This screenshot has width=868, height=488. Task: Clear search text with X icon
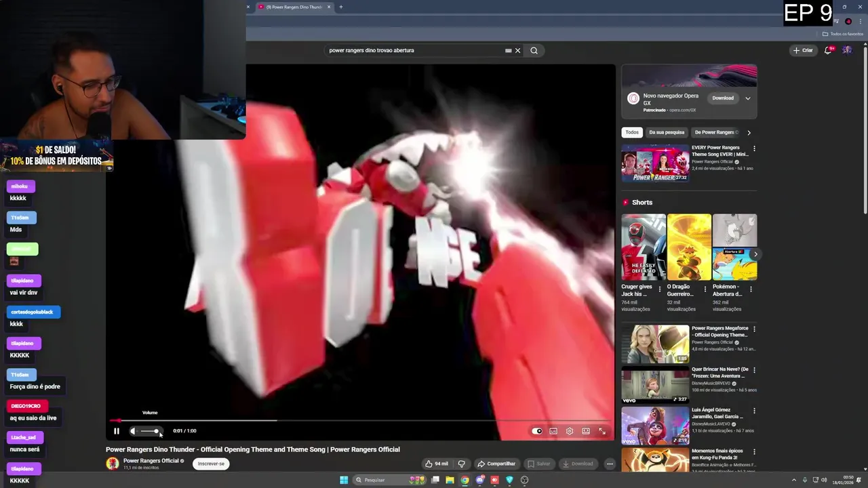click(x=517, y=50)
